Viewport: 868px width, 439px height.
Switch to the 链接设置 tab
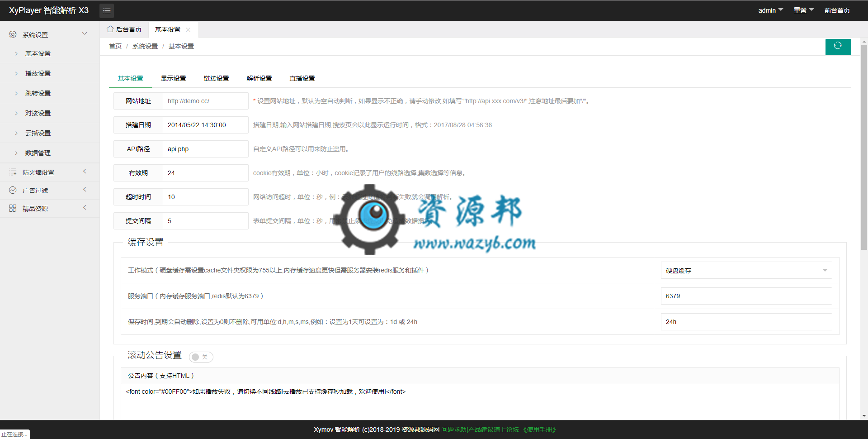(x=216, y=78)
